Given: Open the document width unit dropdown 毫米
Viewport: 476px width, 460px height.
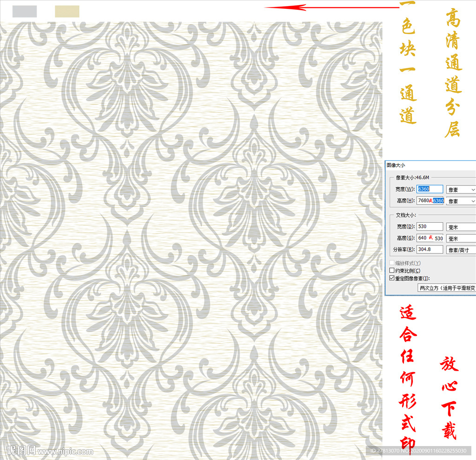Looking at the screenshot, I should click(x=461, y=227).
